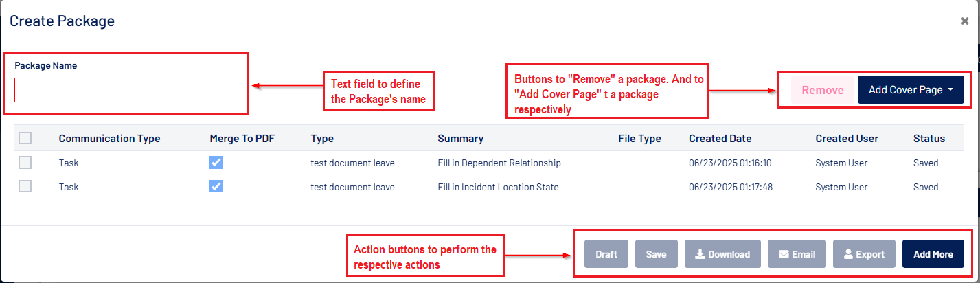Close the Create Package dialog
The image size is (980, 283).
pos(964,21)
